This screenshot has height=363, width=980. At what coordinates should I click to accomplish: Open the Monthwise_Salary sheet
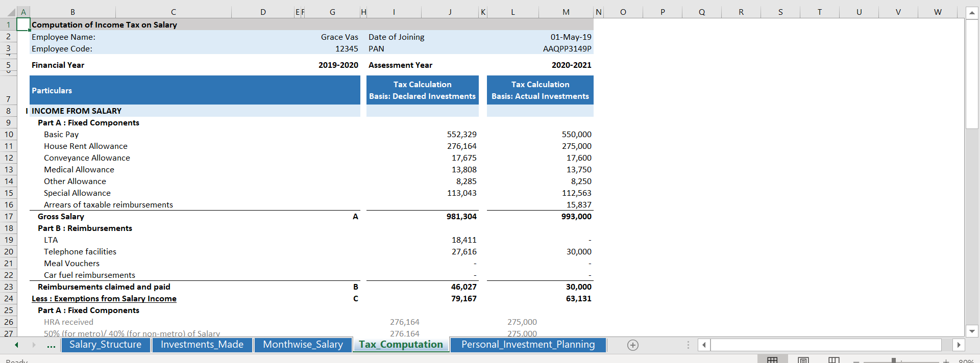click(303, 345)
